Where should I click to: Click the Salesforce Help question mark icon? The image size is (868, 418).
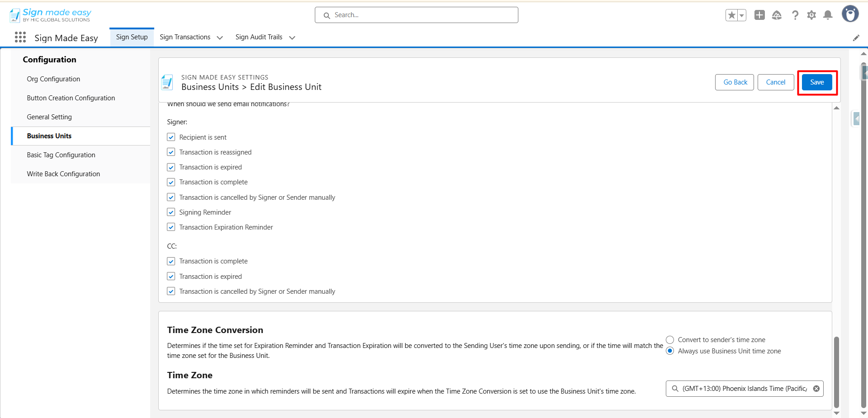(x=795, y=15)
